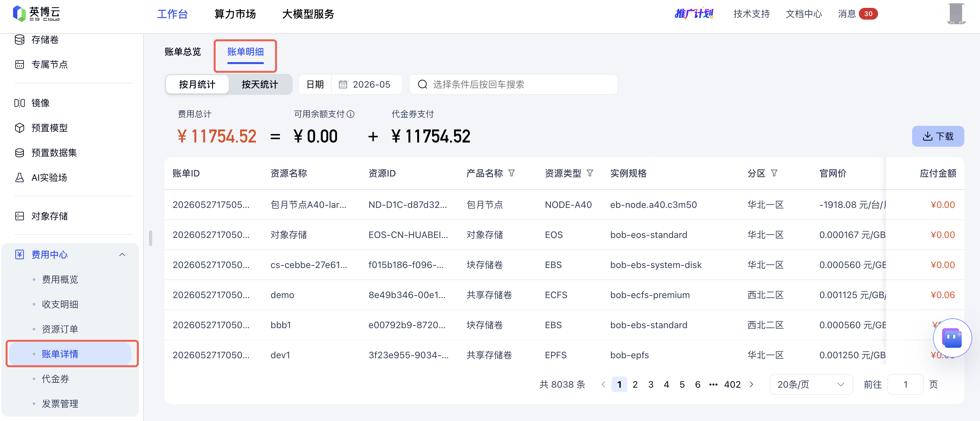Go to page 2
The image size is (980, 421).
(635, 384)
